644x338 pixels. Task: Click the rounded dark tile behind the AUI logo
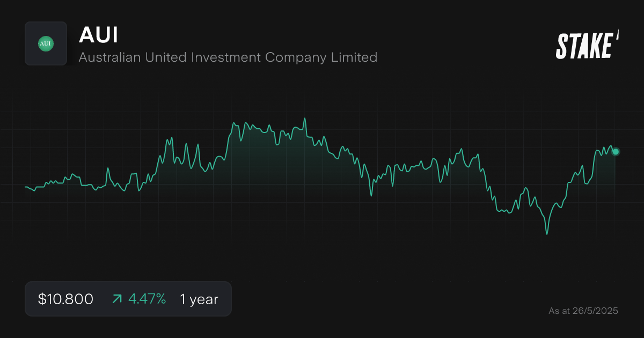click(x=46, y=43)
